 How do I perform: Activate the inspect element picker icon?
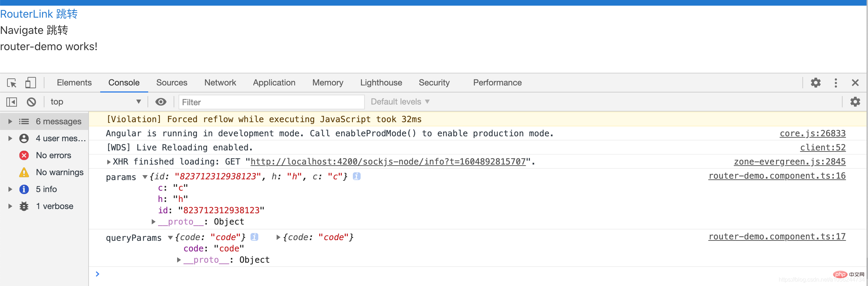tap(12, 83)
